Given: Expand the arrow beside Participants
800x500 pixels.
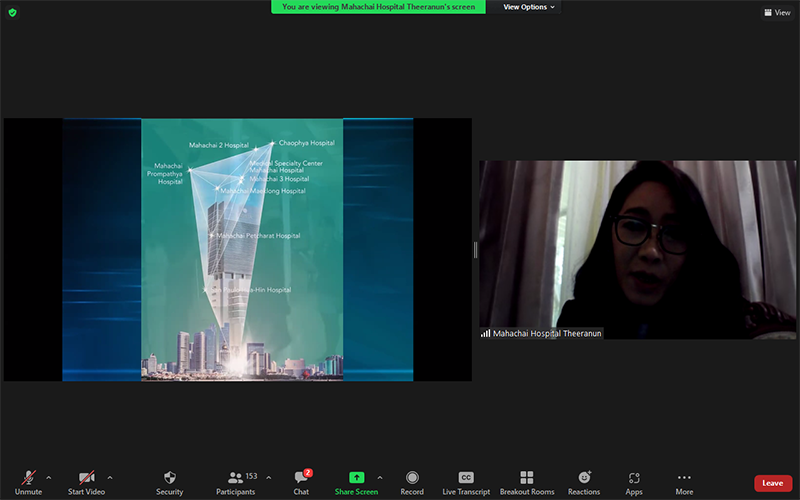Looking at the screenshot, I should click(x=268, y=478).
